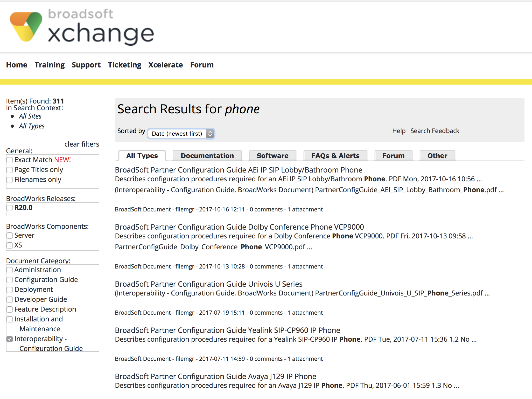The image size is (532, 399).
Task: Switch to the Documentation tab
Action: [207, 156]
